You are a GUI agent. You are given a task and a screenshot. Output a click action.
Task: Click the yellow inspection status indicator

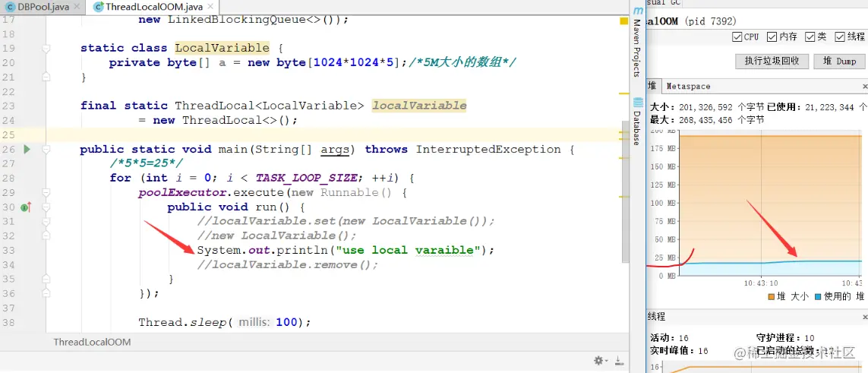point(623,21)
